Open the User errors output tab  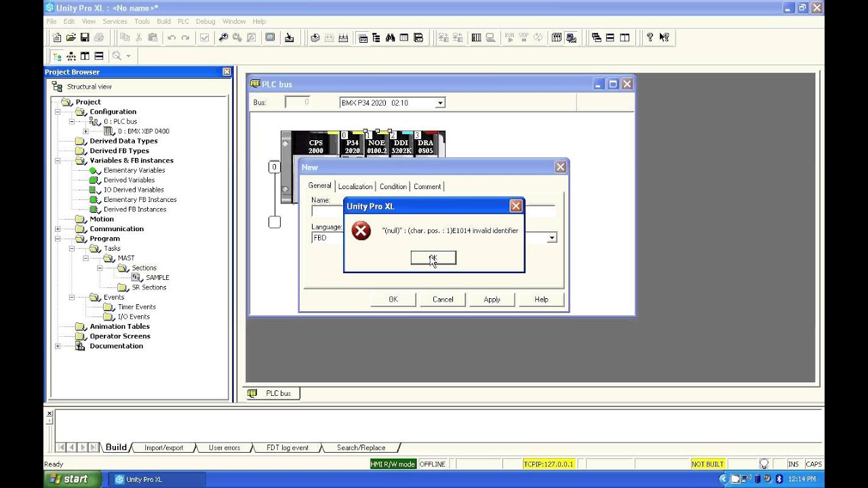[224, 447]
